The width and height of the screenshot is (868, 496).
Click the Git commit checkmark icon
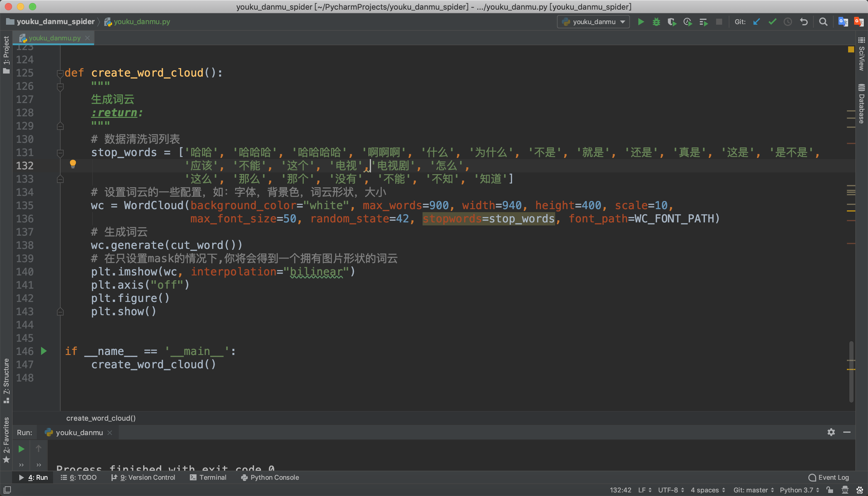(x=772, y=22)
